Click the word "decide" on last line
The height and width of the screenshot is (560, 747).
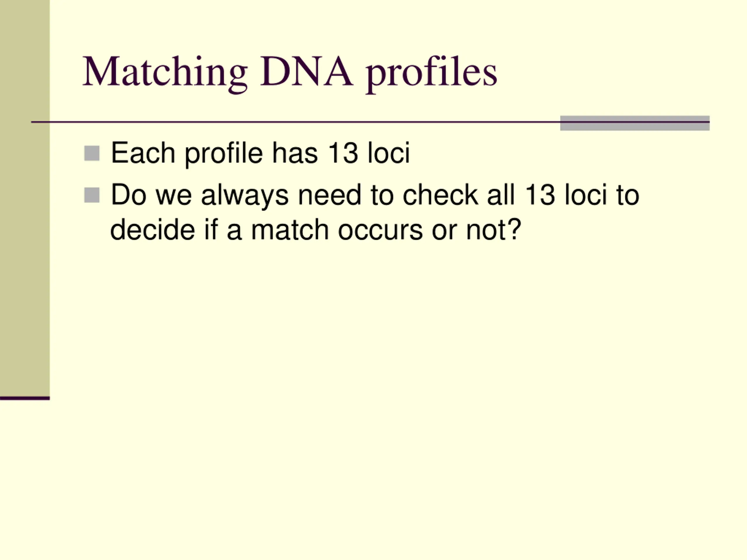pyautogui.click(x=153, y=230)
